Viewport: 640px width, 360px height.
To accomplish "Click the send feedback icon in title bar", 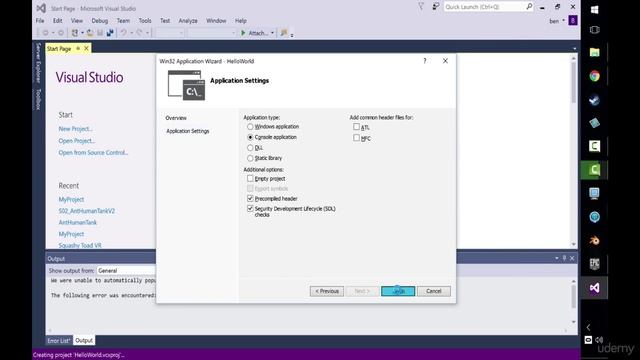I will (x=436, y=7).
